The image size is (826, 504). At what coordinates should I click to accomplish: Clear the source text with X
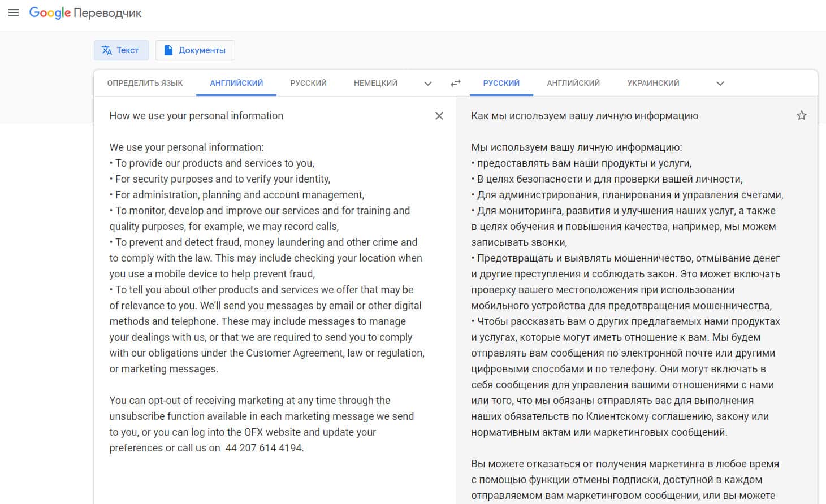439,116
